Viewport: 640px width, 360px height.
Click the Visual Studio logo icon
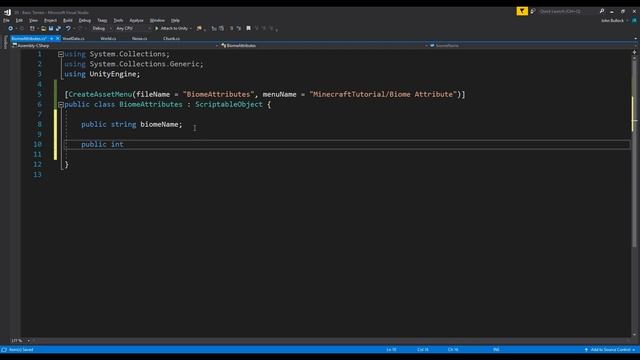point(7,12)
